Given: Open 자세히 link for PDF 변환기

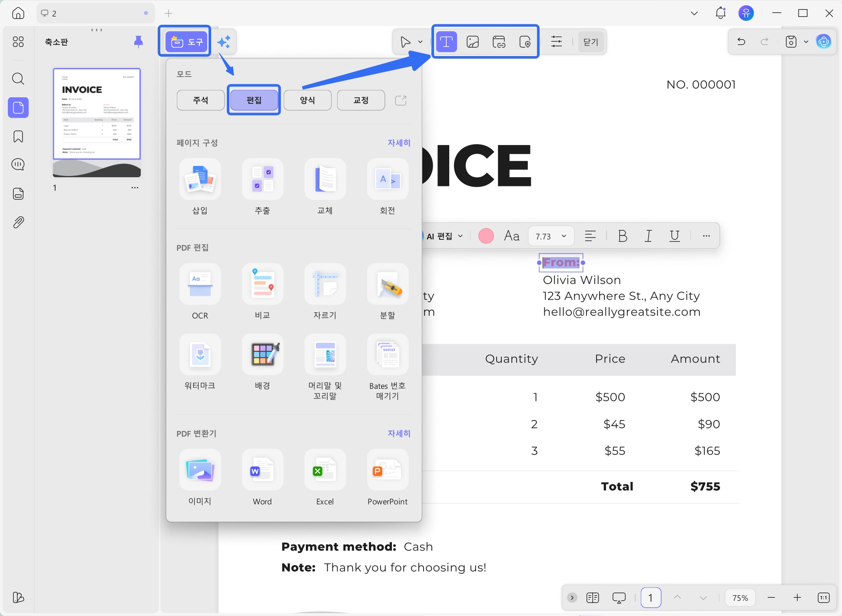Looking at the screenshot, I should pyautogui.click(x=399, y=434).
